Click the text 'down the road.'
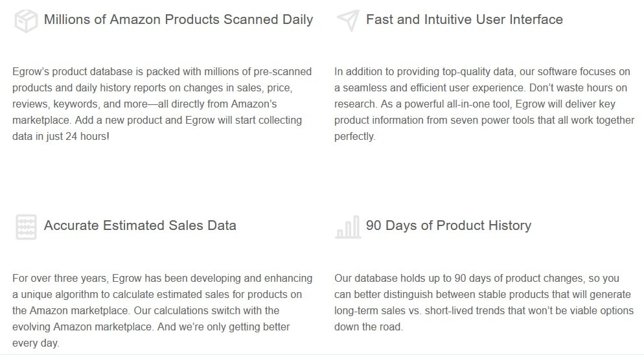The image size is (644, 355). tap(369, 327)
